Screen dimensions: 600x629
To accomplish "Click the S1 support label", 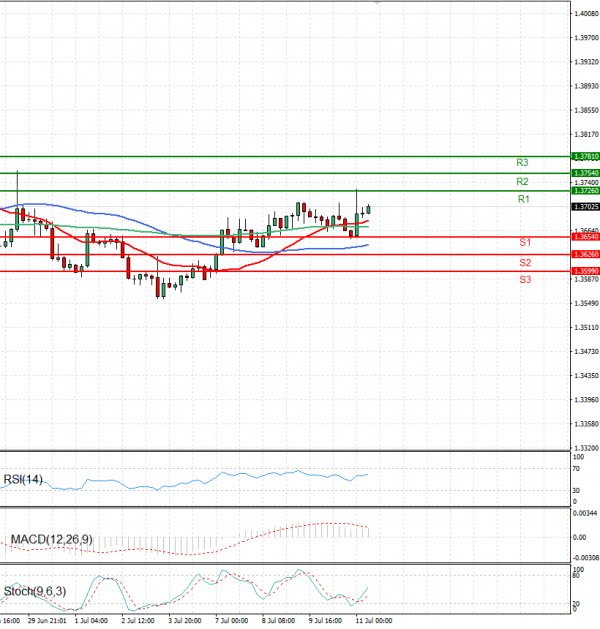I will click(525, 242).
